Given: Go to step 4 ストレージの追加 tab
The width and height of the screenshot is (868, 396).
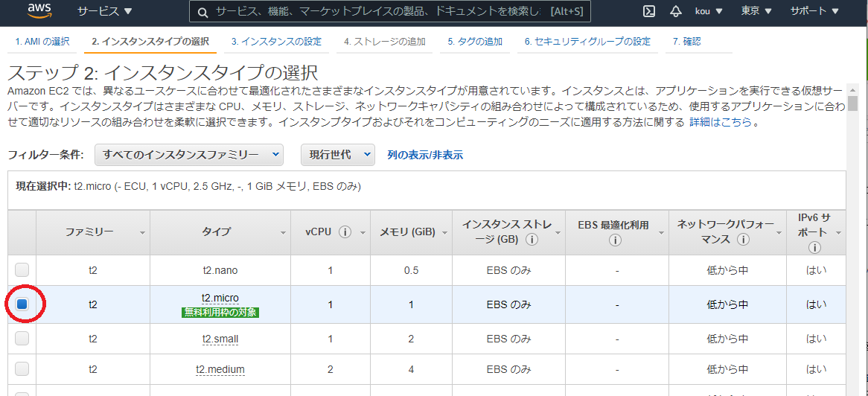Looking at the screenshot, I should coord(384,42).
